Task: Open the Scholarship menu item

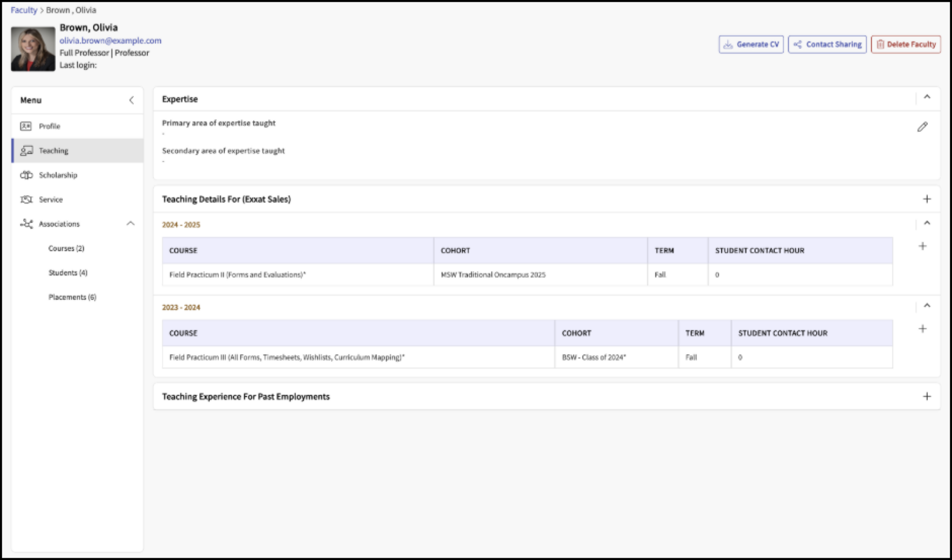Action: (x=77, y=175)
